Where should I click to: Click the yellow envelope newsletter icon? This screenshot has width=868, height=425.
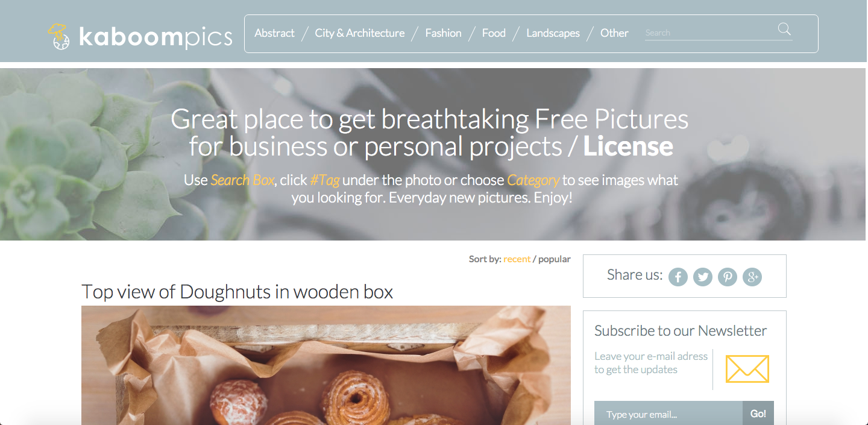point(747,369)
